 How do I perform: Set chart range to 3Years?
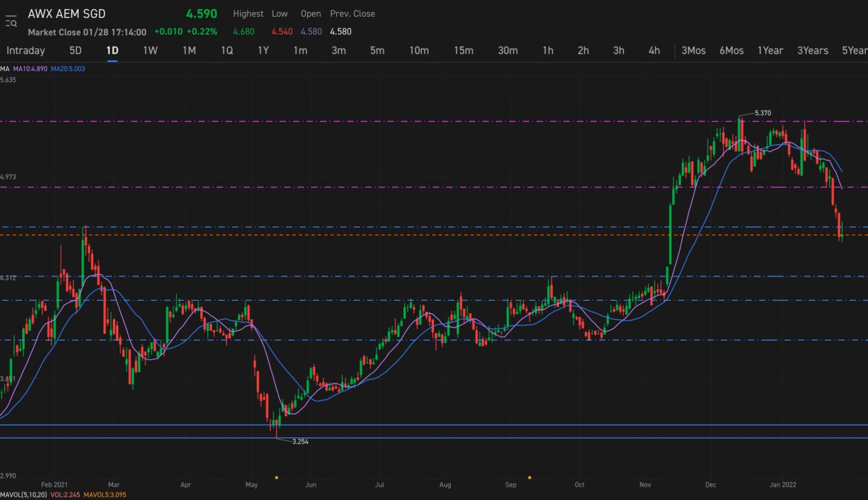click(x=813, y=50)
